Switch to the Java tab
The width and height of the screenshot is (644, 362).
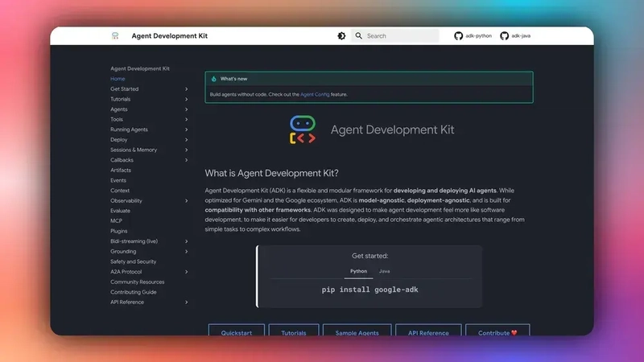(x=385, y=271)
